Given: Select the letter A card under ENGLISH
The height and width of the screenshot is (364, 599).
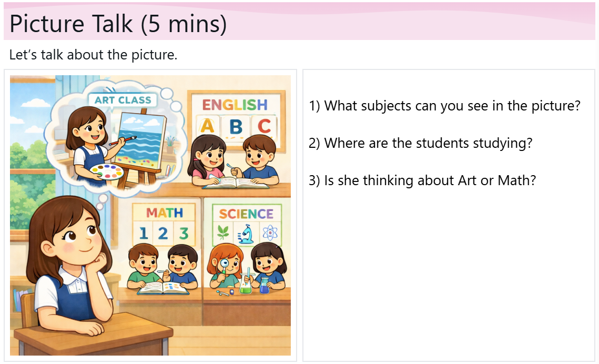Looking at the screenshot, I should tap(208, 126).
